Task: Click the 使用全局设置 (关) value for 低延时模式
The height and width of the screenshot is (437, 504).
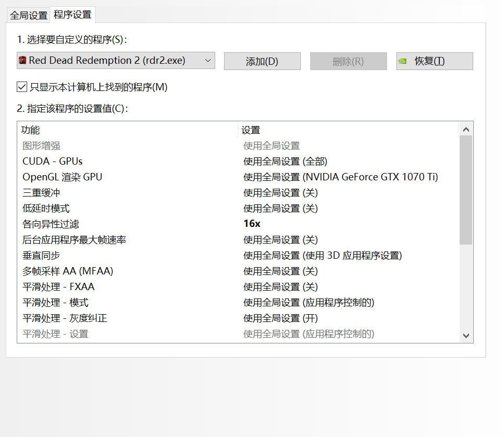Action: coord(280,209)
